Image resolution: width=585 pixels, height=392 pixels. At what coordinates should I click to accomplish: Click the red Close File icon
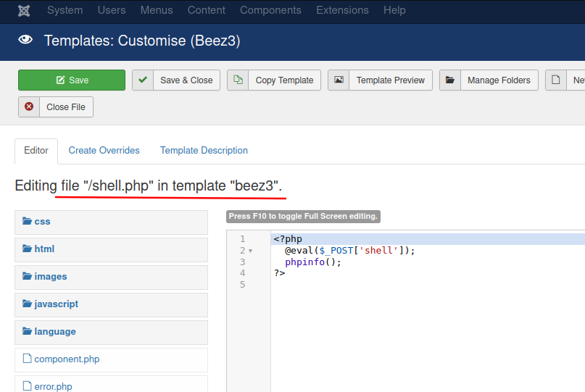pos(29,107)
